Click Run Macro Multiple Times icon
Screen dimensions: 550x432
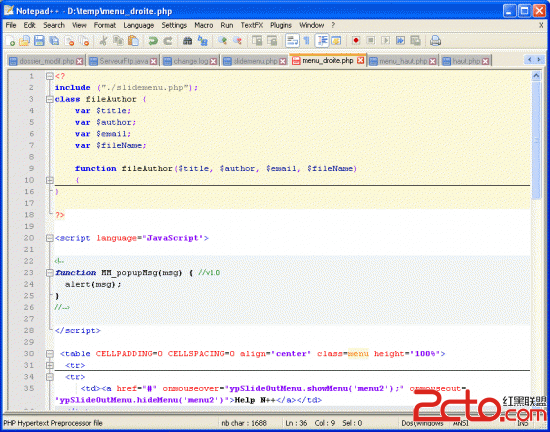tap(400, 41)
